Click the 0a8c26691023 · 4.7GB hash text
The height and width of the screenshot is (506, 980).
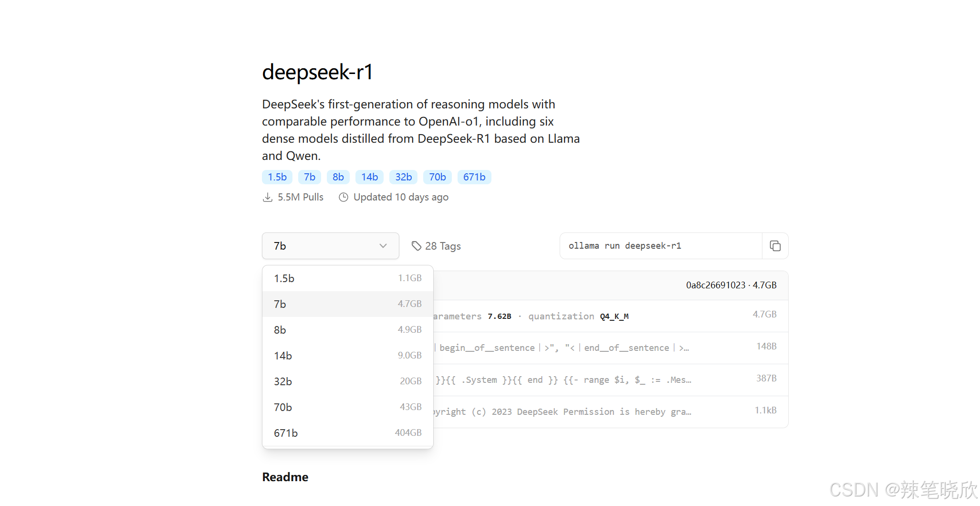pos(731,285)
